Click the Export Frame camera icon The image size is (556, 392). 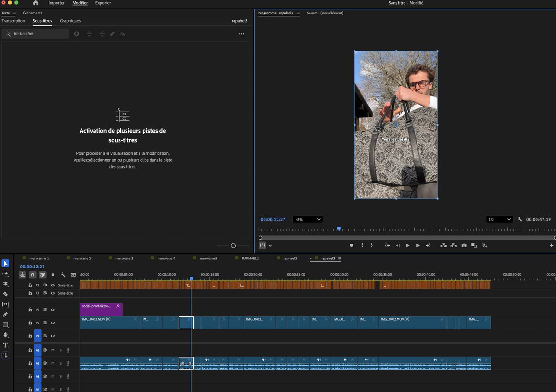point(464,245)
